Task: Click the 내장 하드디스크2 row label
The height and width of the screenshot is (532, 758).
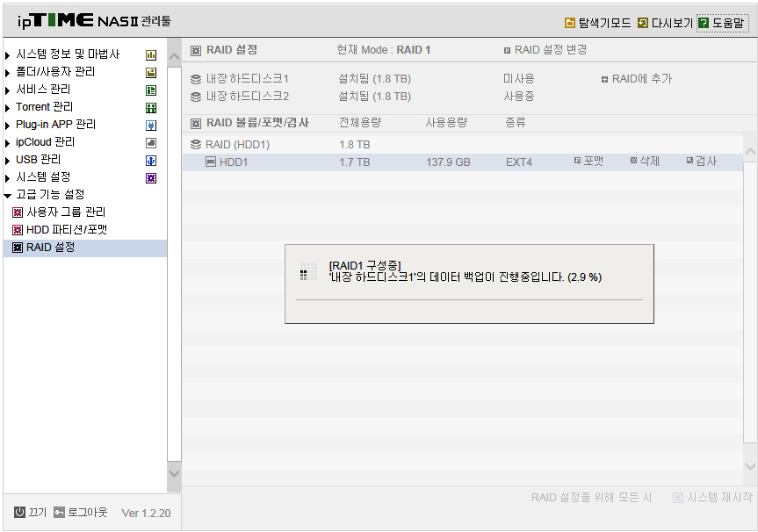Action: pos(248,97)
